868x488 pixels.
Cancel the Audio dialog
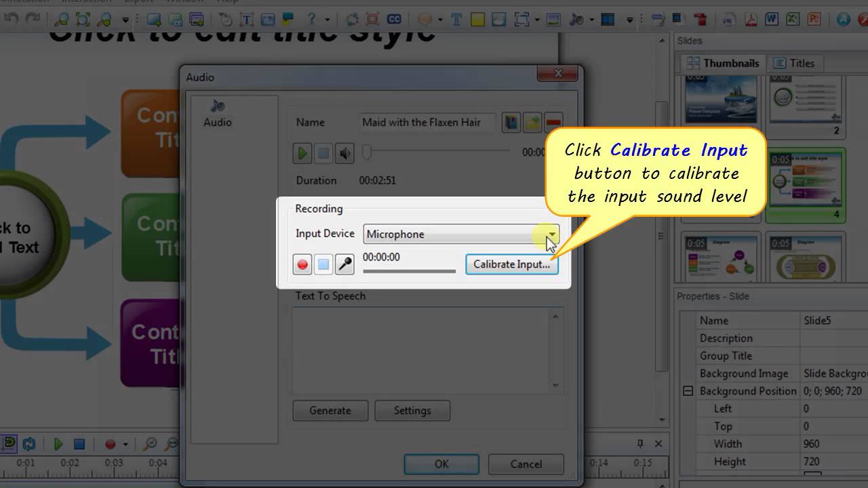tap(526, 464)
